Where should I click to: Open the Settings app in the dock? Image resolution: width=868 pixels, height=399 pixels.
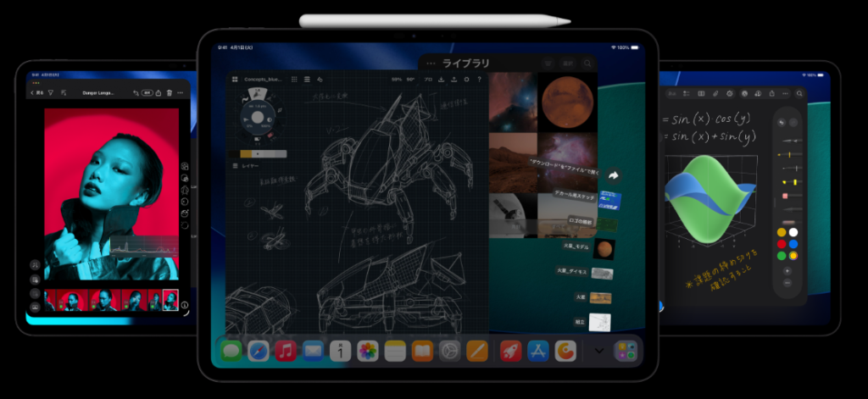[449, 350]
